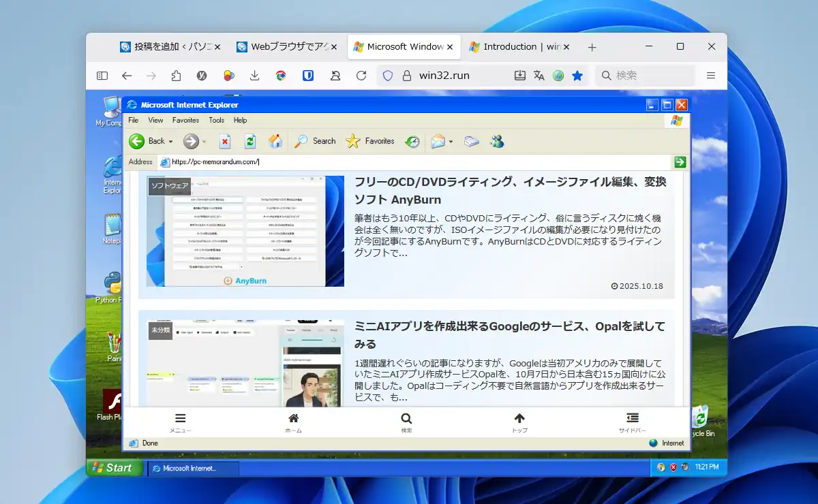Bookmark page with the blue star icon
Image resolution: width=818 pixels, height=504 pixels.
(x=577, y=76)
